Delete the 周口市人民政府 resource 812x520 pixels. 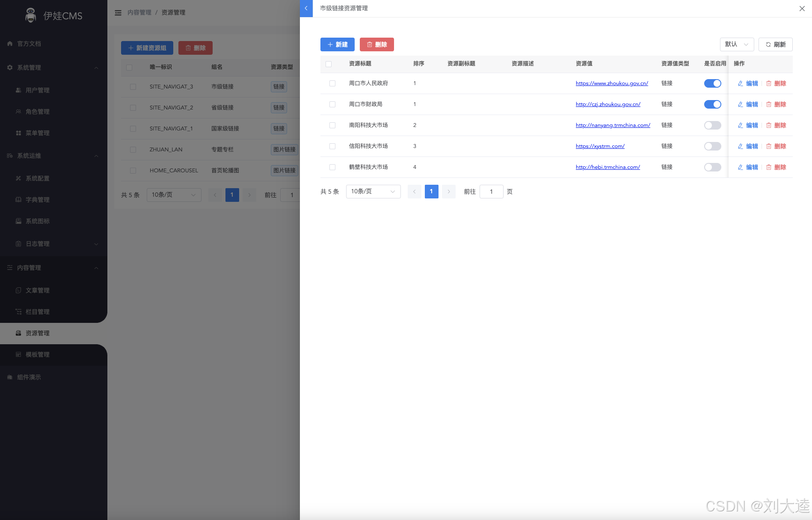(x=776, y=83)
